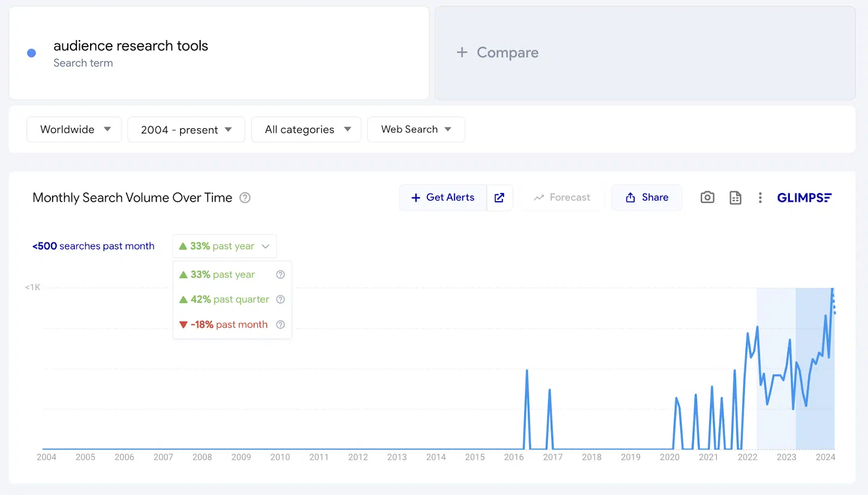This screenshot has width=868, height=495.
Task: Open the 2004 - present date range dropdown
Action: [186, 130]
